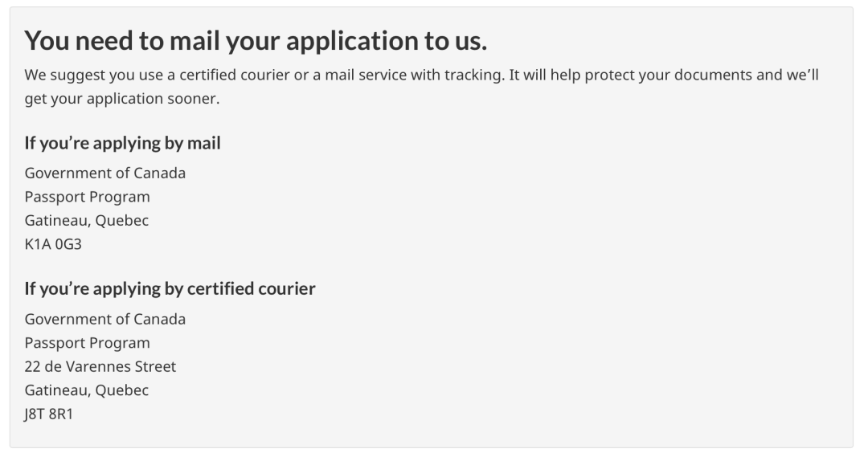Click 'Gatineau, Quebec' under the mail address
Viewport: 868px width, 461px height.
coord(86,221)
